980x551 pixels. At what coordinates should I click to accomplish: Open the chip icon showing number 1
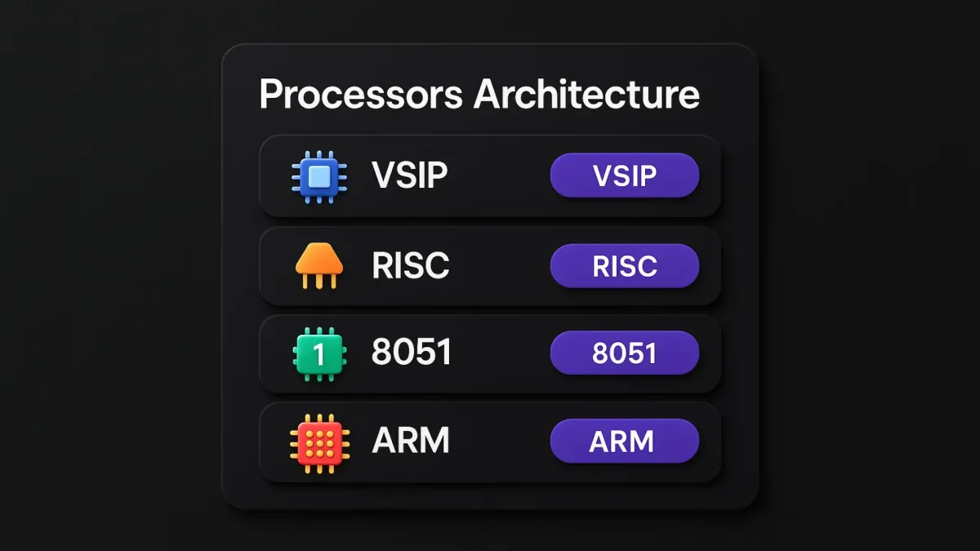click(x=320, y=352)
